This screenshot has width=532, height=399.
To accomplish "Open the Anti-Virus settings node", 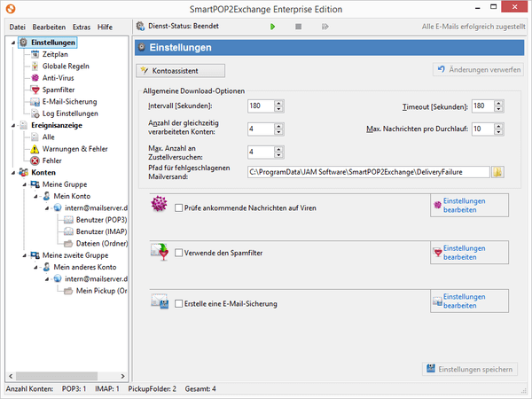I will [58, 78].
